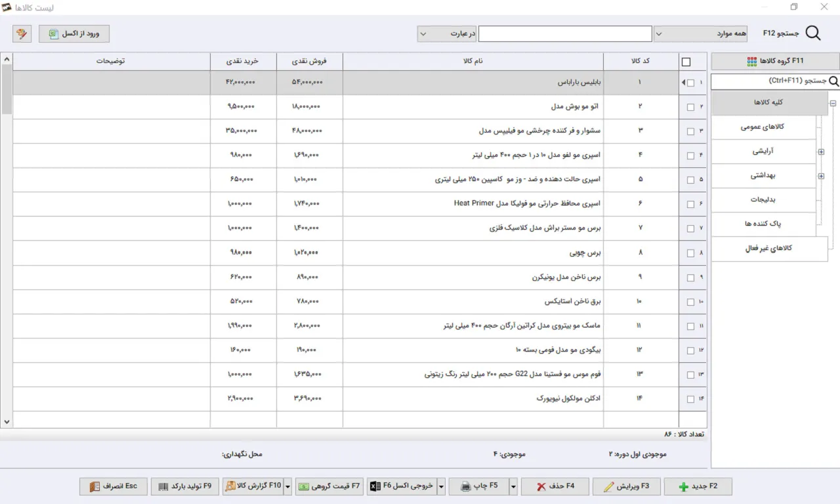Click the printer icon for F5 چاپ
840x504 pixels.
click(x=465, y=487)
